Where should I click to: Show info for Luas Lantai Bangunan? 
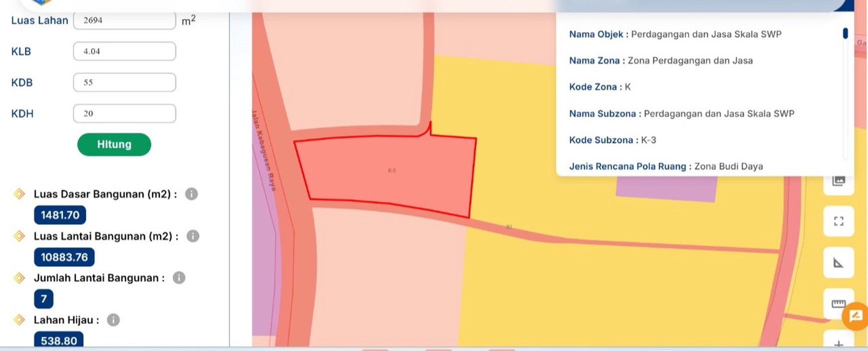click(193, 236)
